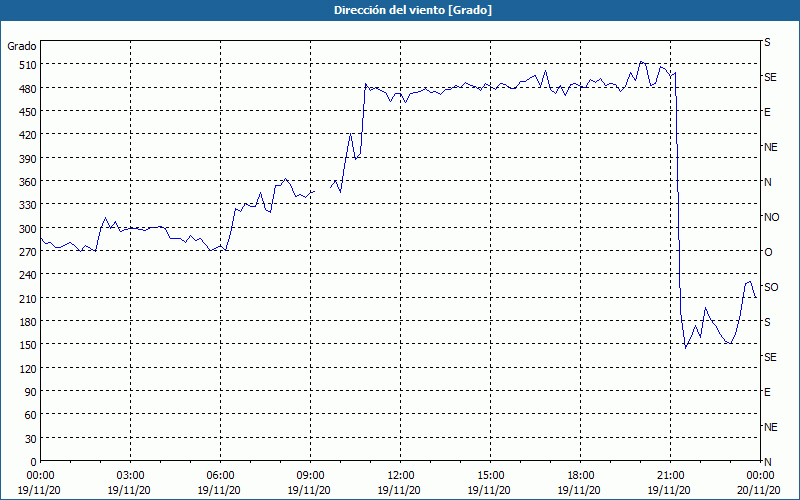Select the '120' degree axis label
800x500 pixels.
pyautogui.click(x=28, y=368)
